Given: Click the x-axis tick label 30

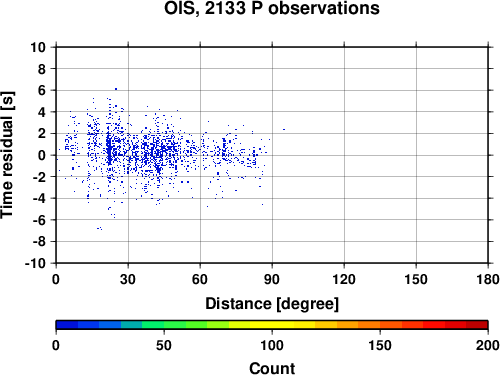Looking at the screenshot, I should pyautogui.click(x=128, y=279).
